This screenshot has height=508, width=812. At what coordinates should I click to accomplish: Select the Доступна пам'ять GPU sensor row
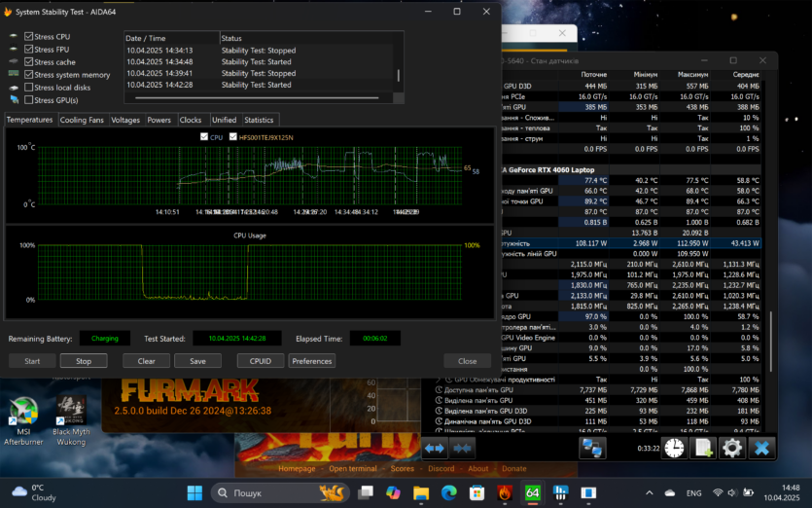[x=598, y=390]
